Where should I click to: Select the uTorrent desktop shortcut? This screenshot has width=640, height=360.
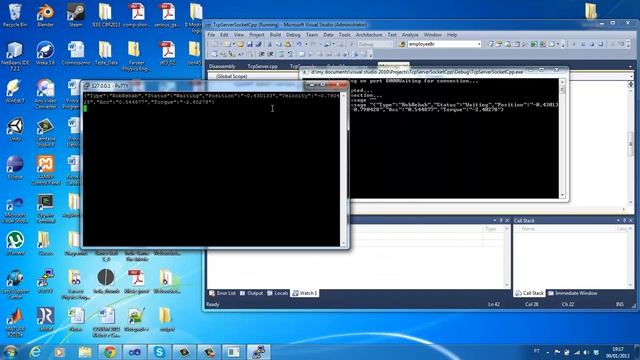coord(15,243)
